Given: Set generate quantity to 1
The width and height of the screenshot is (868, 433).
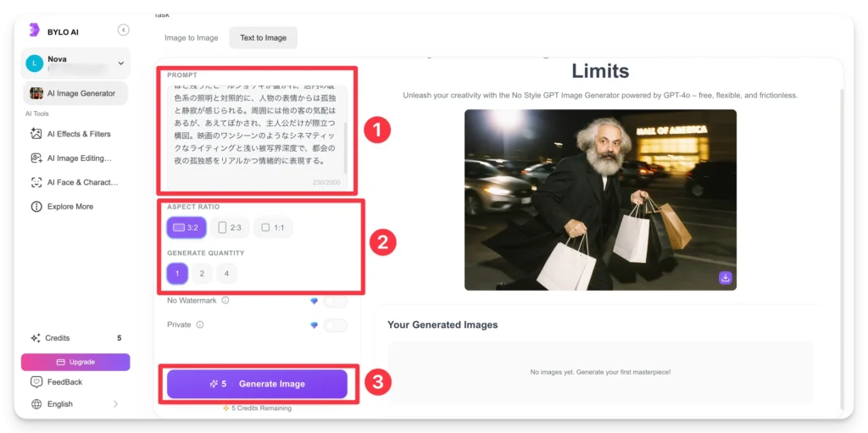Looking at the screenshot, I should tap(178, 274).
